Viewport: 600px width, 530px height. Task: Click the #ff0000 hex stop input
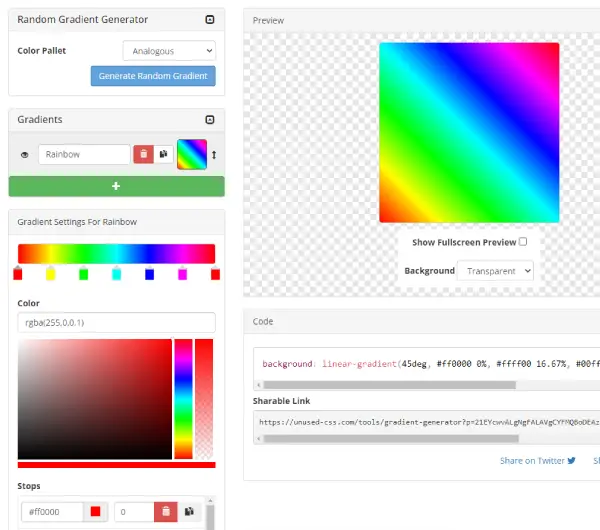[52, 512]
